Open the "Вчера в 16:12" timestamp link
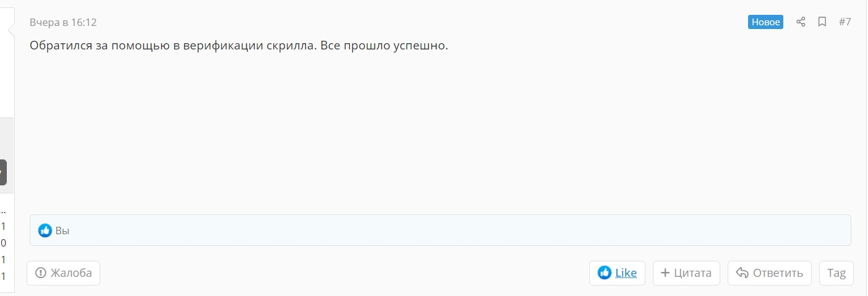 pyautogui.click(x=63, y=22)
